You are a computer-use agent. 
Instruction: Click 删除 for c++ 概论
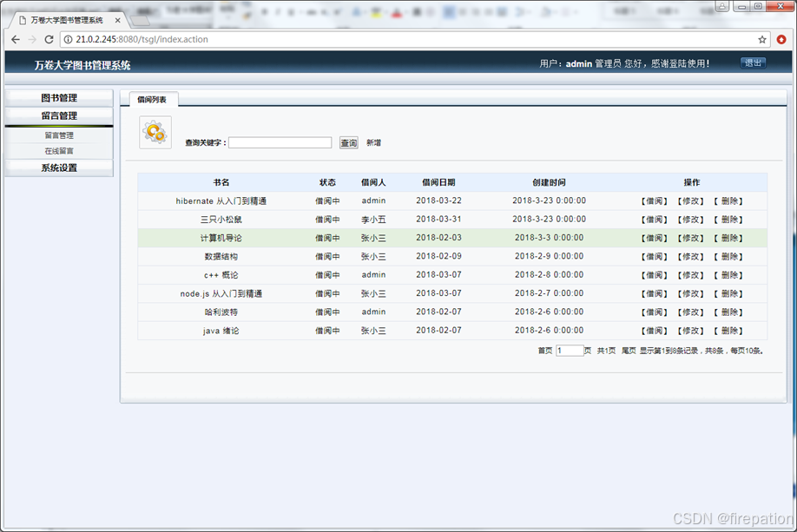[728, 275]
